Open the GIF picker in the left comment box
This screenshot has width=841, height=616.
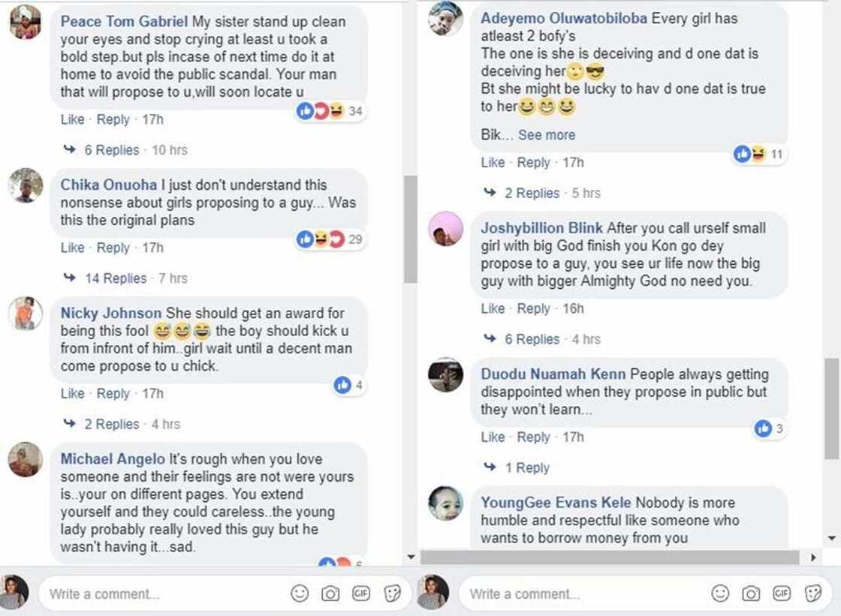pos(361,593)
